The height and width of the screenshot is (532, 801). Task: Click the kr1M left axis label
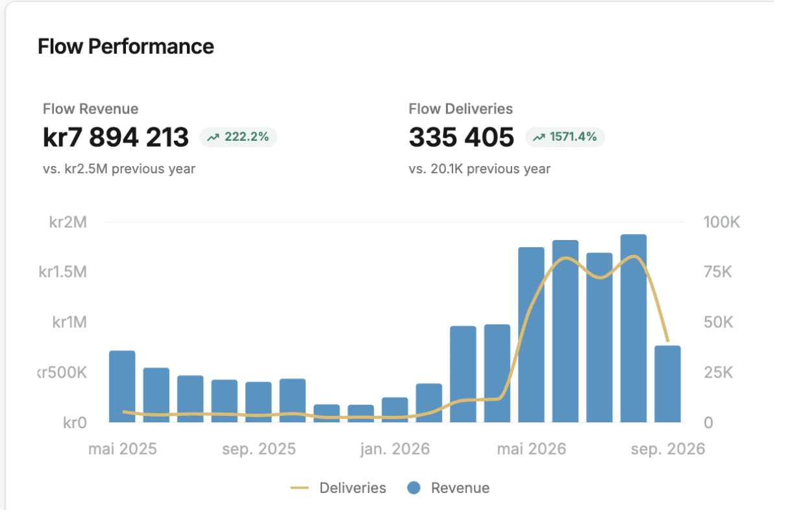[x=69, y=322]
